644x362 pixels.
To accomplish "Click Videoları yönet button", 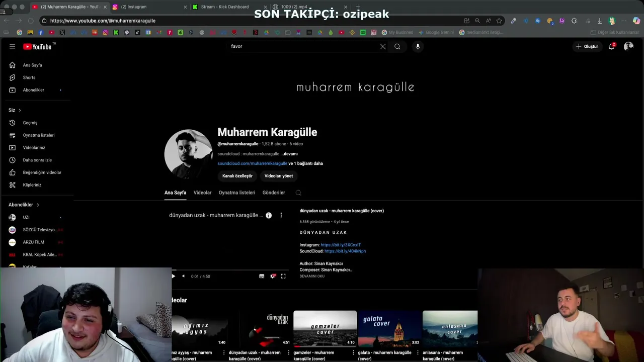I will tap(279, 176).
